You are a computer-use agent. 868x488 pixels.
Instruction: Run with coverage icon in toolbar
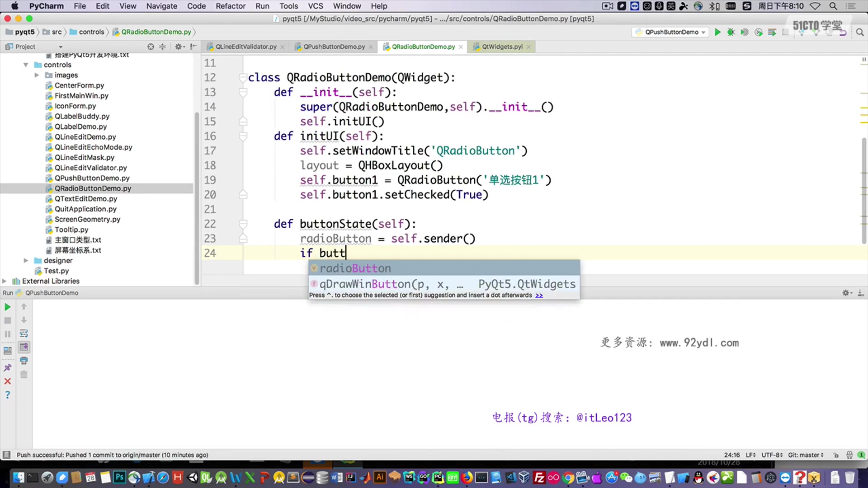tap(745, 32)
